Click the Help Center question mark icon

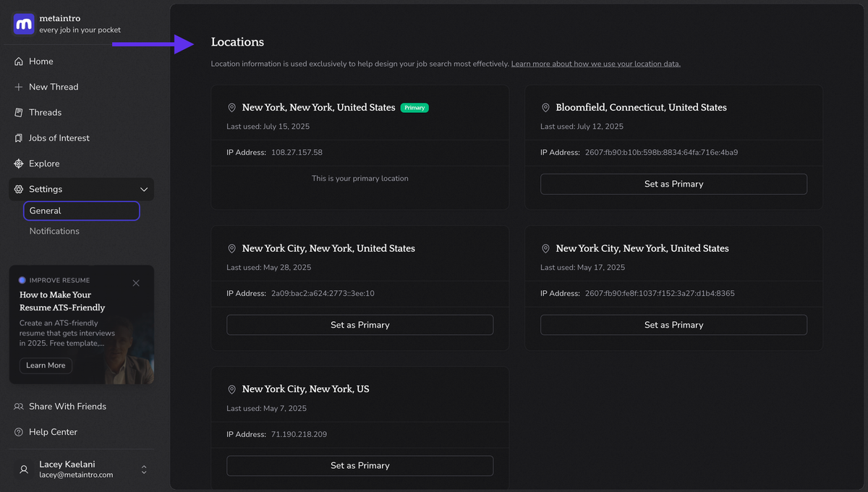click(19, 432)
